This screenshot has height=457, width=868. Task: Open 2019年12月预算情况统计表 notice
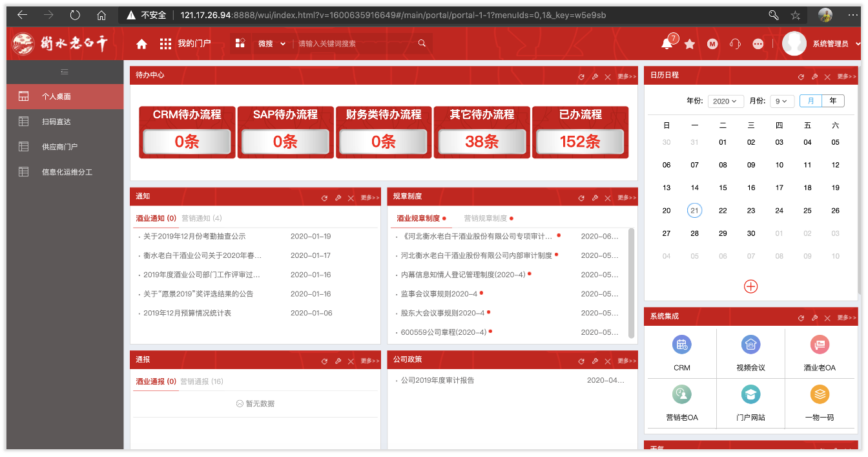[x=187, y=314]
